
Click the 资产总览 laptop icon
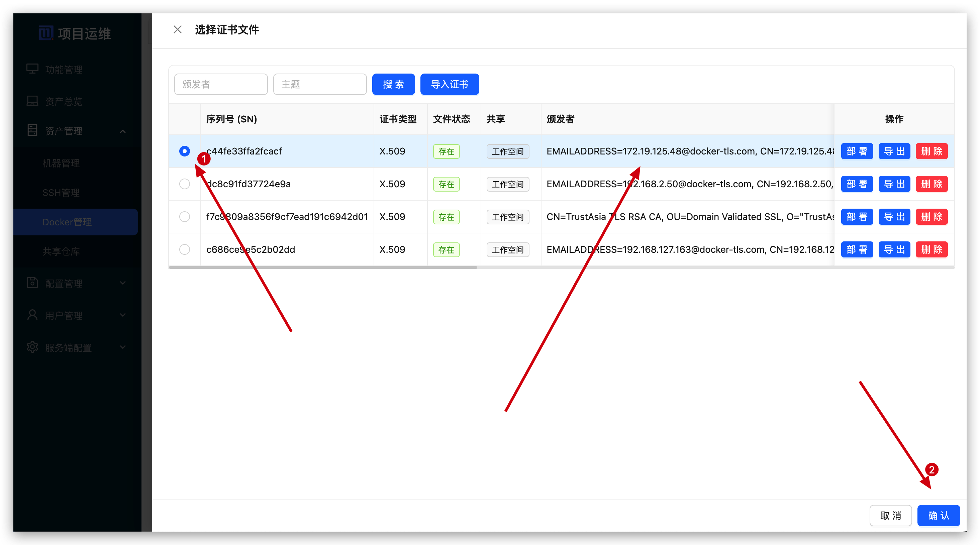click(32, 101)
